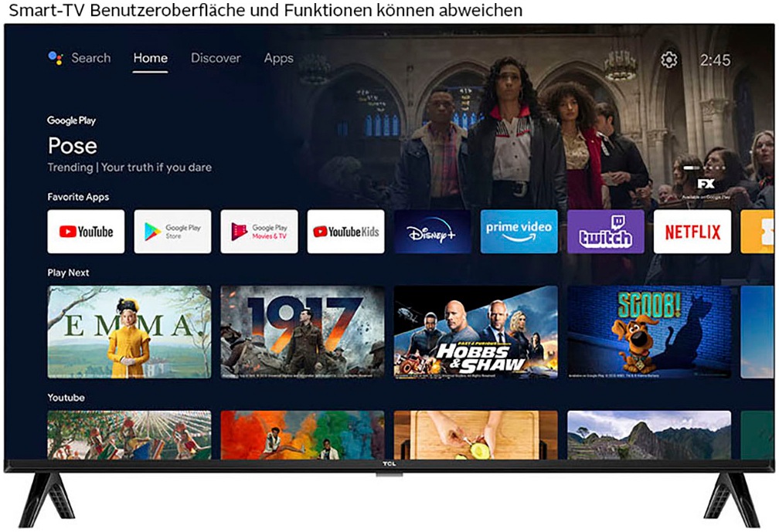This screenshot has height=532, width=779.
Task: Open the featured Pose title
Action: tap(73, 146)
